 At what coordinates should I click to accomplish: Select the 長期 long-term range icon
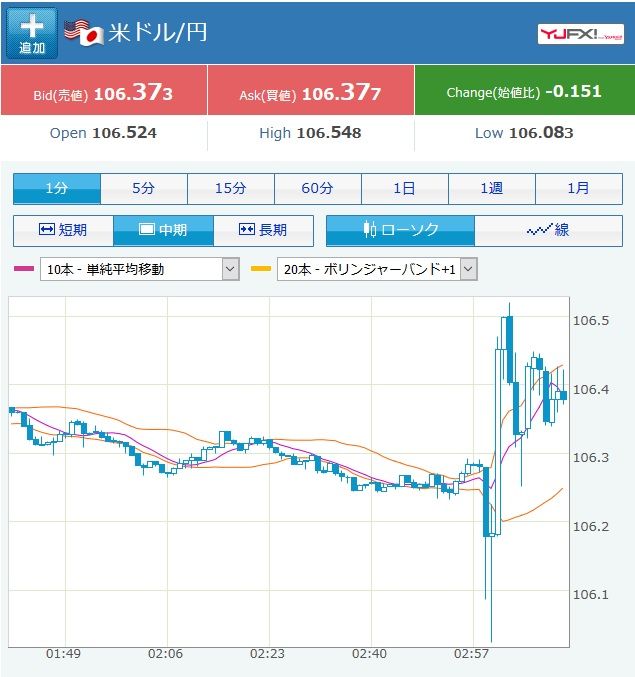tap(246, 229)
